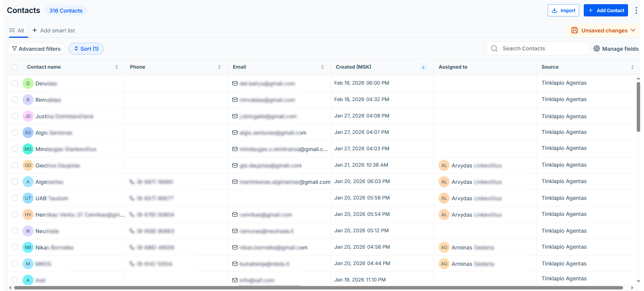Click 'Jan 19, 2026 11:10 PM' cell
644x291 pixels.
point(360,280)
